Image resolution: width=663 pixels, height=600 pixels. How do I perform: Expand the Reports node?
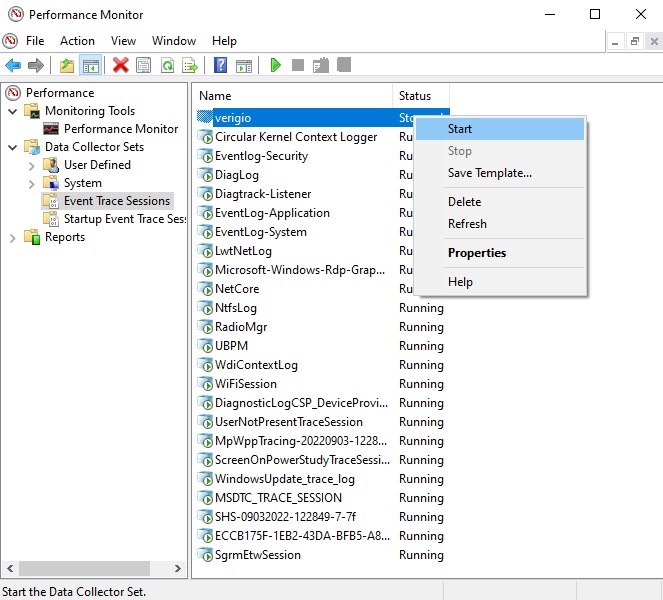point(13,238)
